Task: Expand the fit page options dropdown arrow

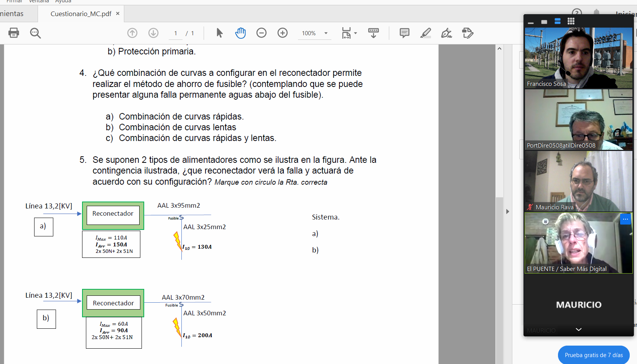Action: [356, 33]
